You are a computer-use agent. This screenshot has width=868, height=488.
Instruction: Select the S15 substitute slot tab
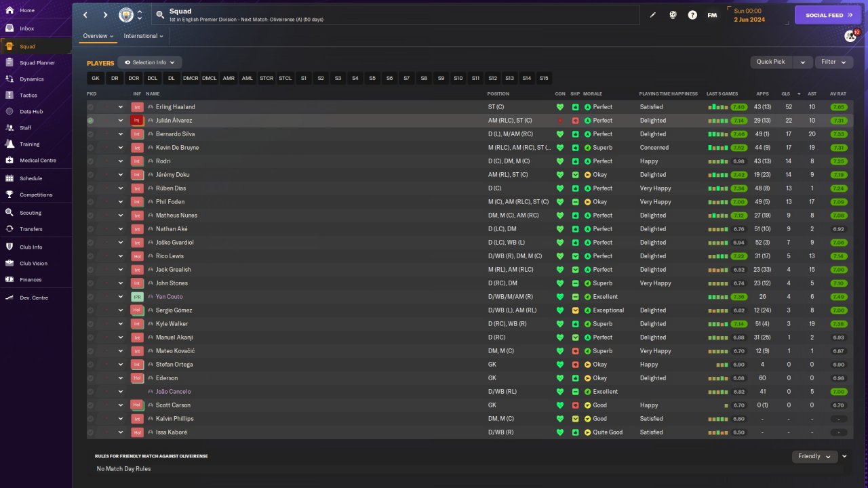(x=544, y=79)
